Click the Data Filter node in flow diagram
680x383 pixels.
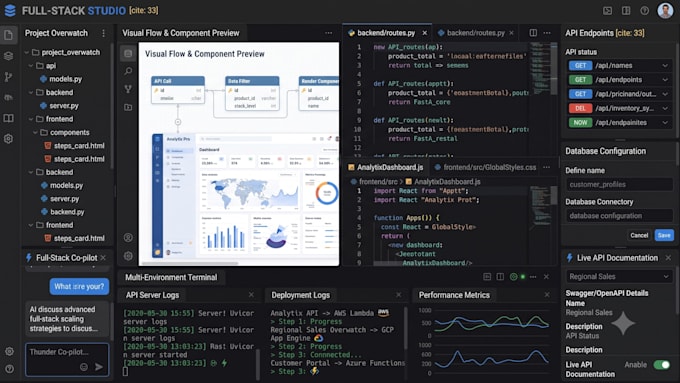coord(252,93)
